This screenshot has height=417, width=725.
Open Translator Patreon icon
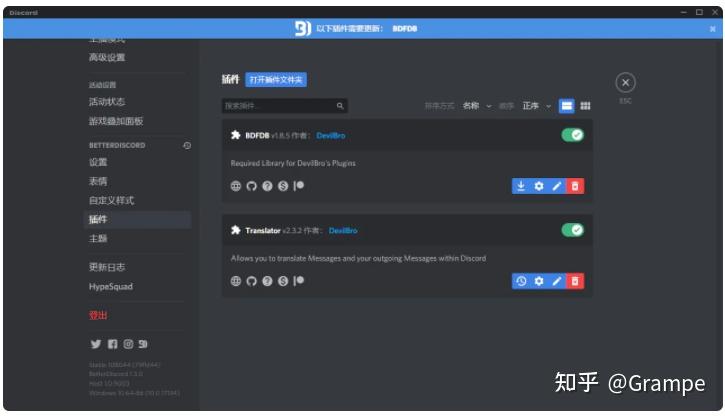[x=299, y=281]
